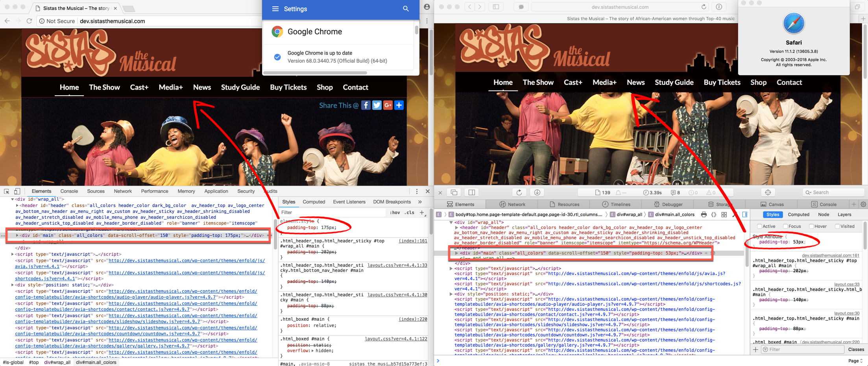Toggle shadow DOM brackets icon in Safari inspector
The height and width of the screenshot is (366, 868).
tap(714, 214)
